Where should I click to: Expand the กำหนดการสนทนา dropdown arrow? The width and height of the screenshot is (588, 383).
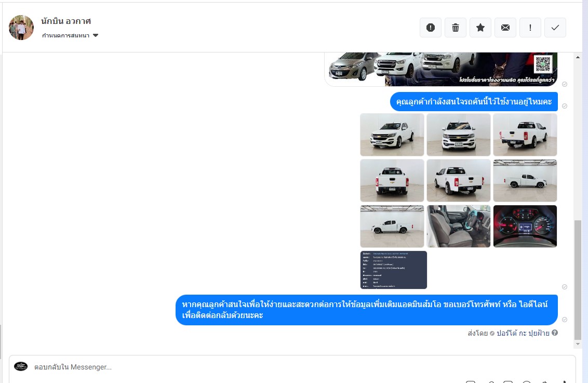95,35
